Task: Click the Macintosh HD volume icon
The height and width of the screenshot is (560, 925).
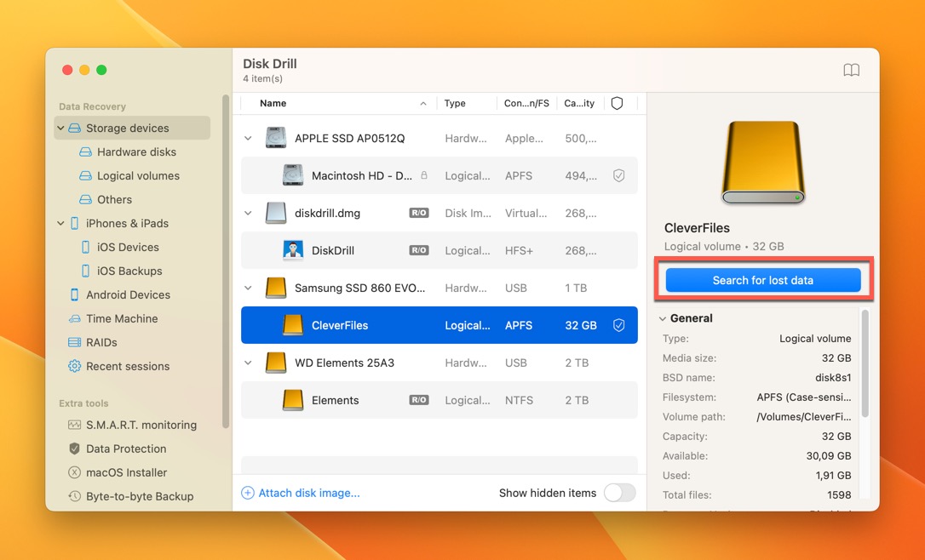Action: pyautogui.click(x=293, y=175)
